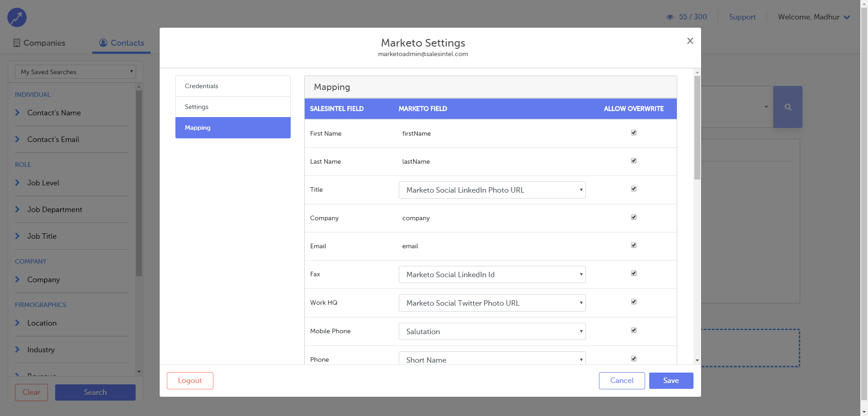Click the Clear filters button
The image size is (868, 416).
tap(31, 392)
